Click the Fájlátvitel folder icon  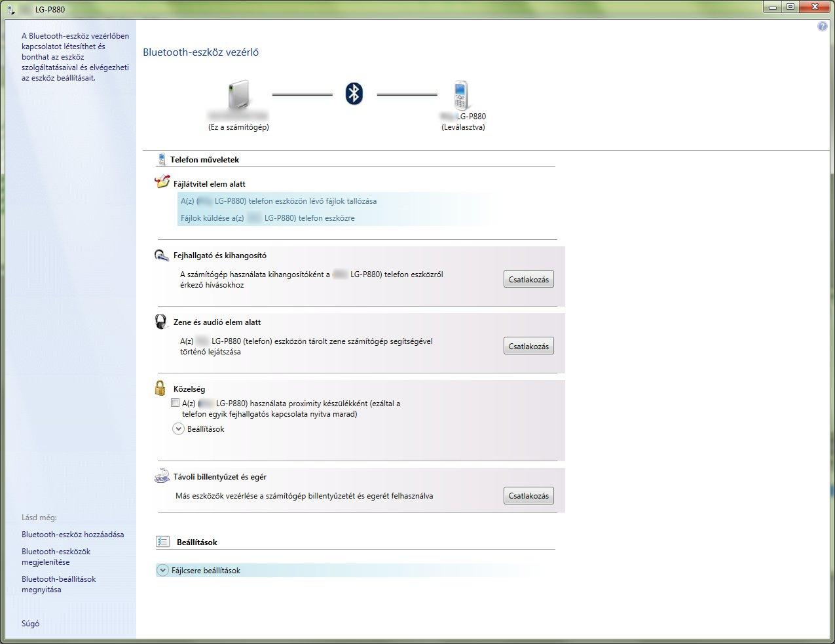coord(162,183)
